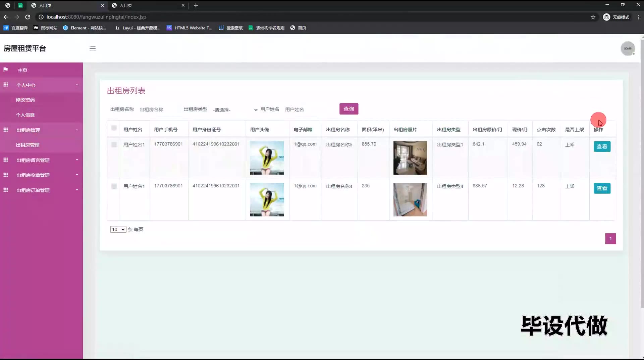
Task: Collapse the 个人中心 menu arrow
Action: [x=77, y=85]
